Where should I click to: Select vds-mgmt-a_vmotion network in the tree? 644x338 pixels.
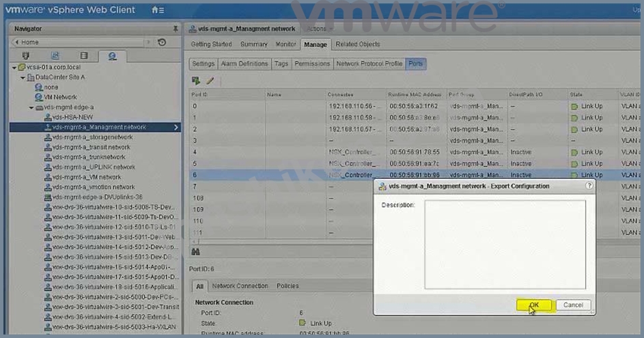click(x=94, y=187)
